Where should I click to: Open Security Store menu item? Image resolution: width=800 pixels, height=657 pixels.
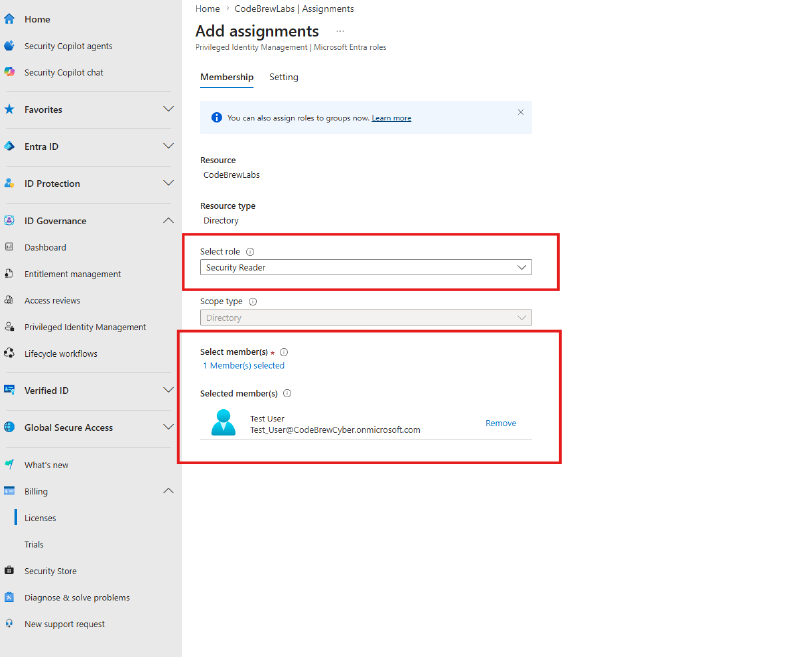pos(51,571)
